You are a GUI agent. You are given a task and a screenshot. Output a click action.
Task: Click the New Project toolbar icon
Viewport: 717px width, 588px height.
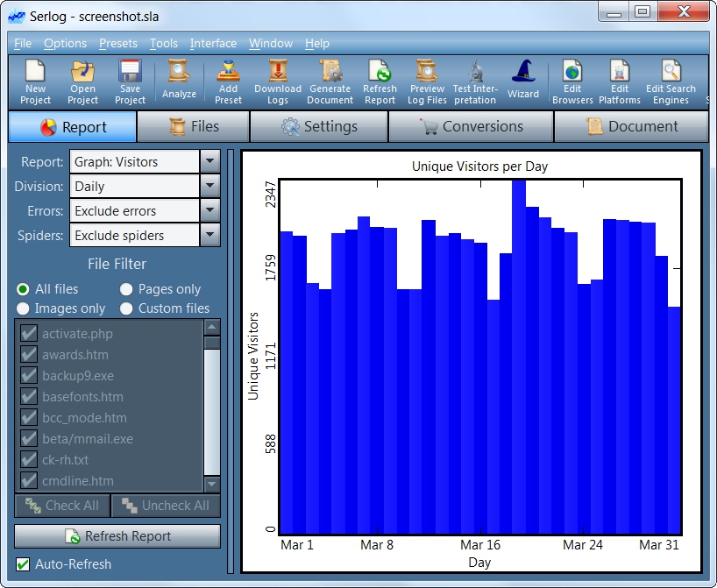35,74
